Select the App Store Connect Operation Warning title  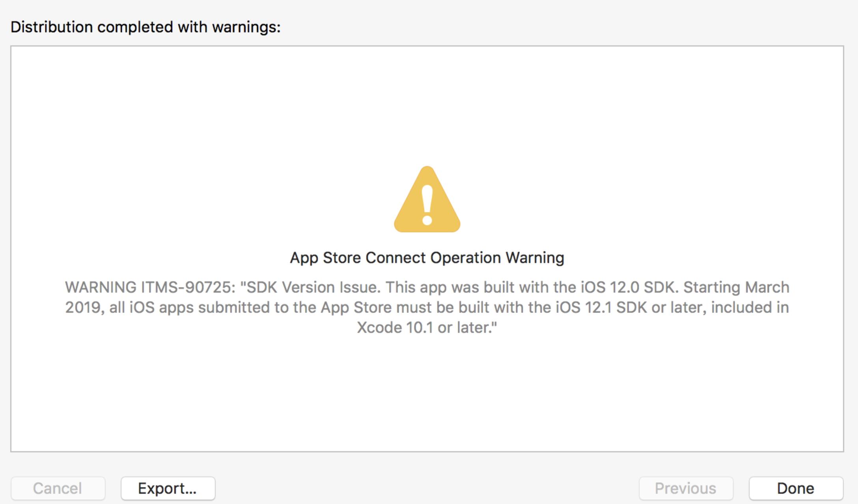(427, 258)
